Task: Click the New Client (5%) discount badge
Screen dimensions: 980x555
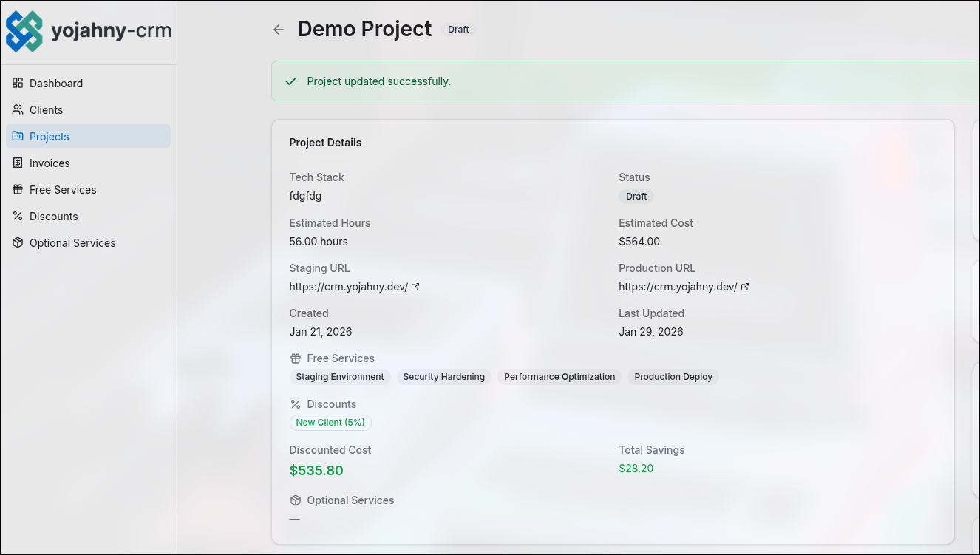Action: (x=330, y=423)
